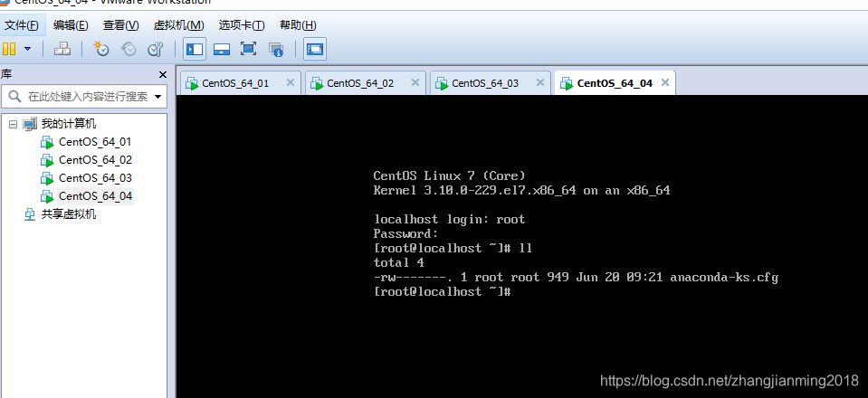Select CentOS_64_03 in the library tree
This screenshot has height=398, width=868.
95,178
